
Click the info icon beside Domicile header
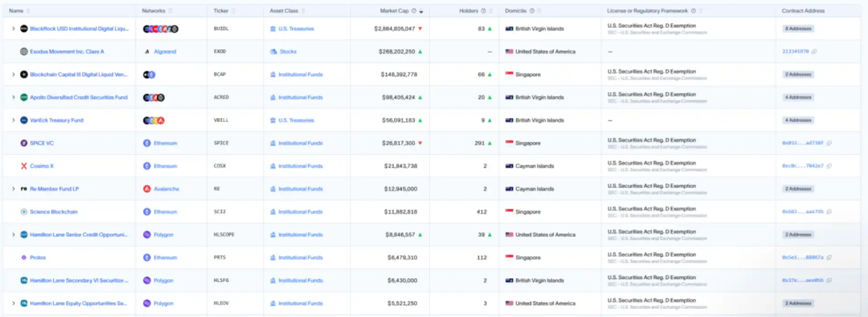[532, 11]
